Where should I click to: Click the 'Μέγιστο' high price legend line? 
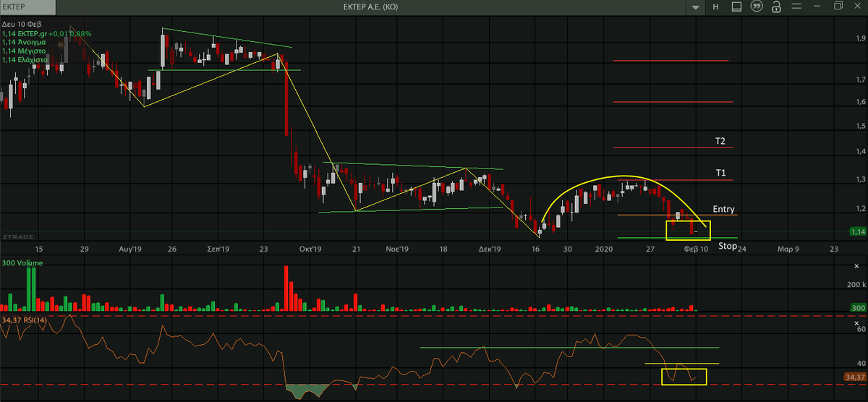click(x=24, y=51)
